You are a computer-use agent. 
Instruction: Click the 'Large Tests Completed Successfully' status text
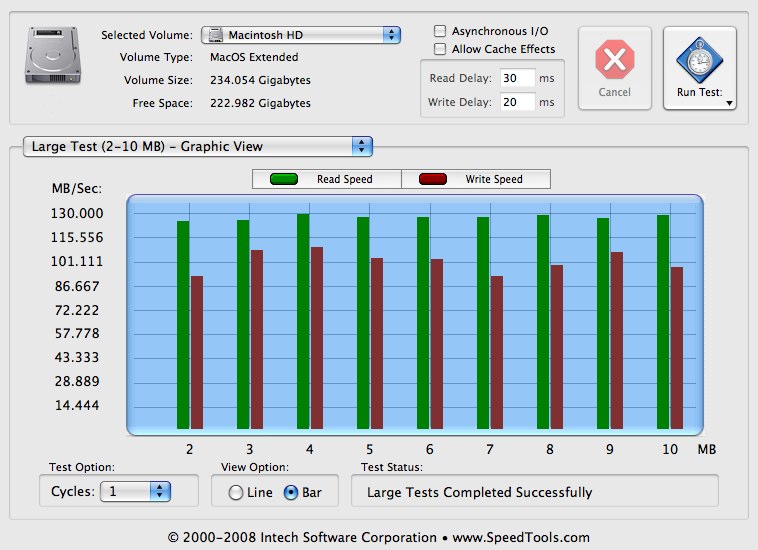(480, 492)
